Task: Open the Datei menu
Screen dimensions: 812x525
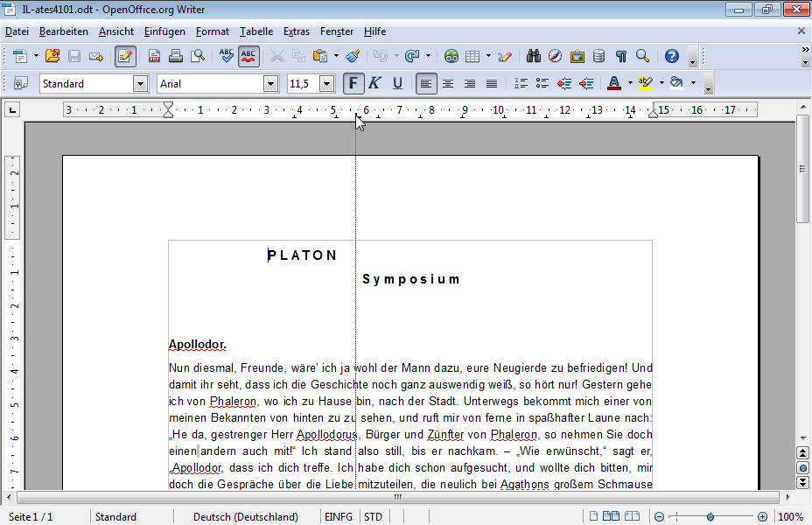Action: click(x=17, y=31)
